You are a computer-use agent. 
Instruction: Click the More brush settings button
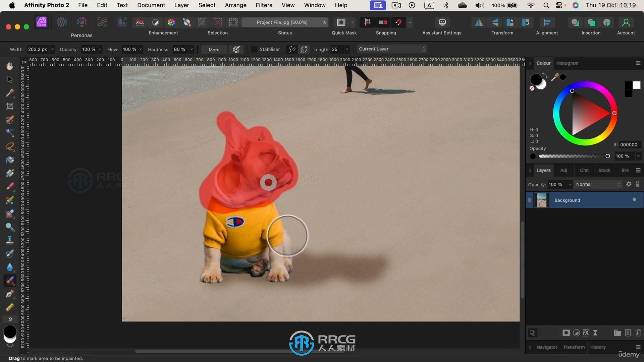coord(214,50)
